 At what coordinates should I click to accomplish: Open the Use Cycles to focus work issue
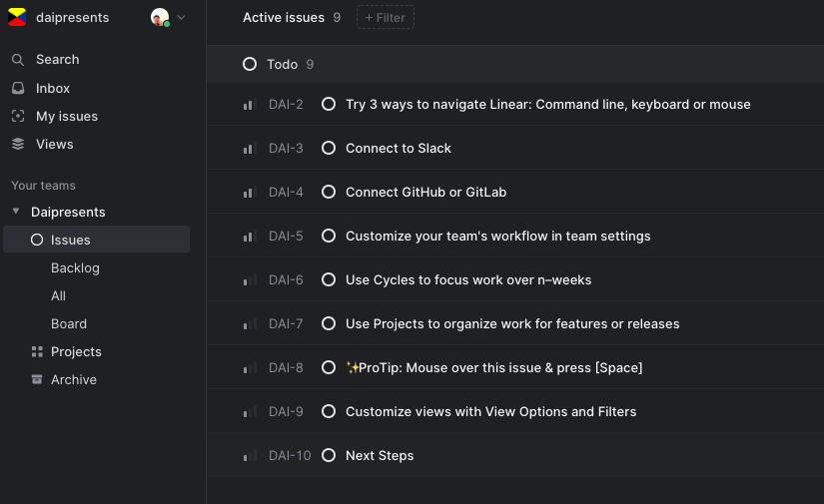tap(468, 280)
